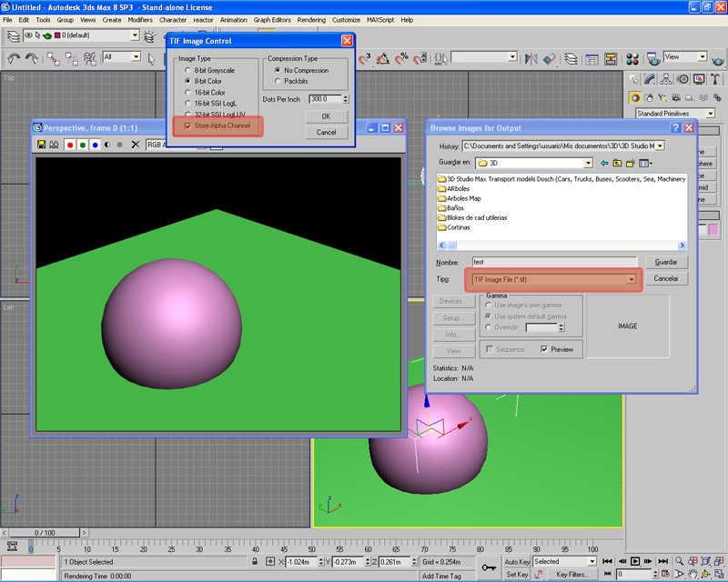Open the Graph Editors menu
The width and height of the screenshot is (728, 582).
(x=272, y=20)
